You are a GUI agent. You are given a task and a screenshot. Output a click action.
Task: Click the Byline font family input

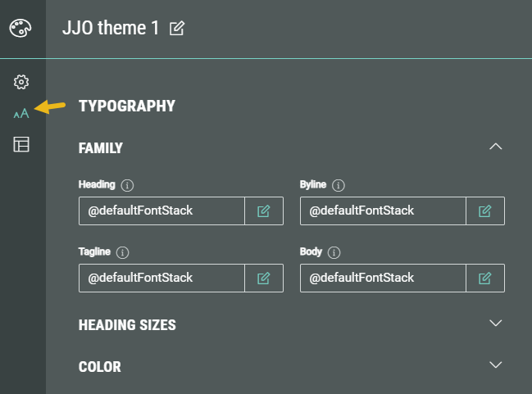tap(383, 211)
